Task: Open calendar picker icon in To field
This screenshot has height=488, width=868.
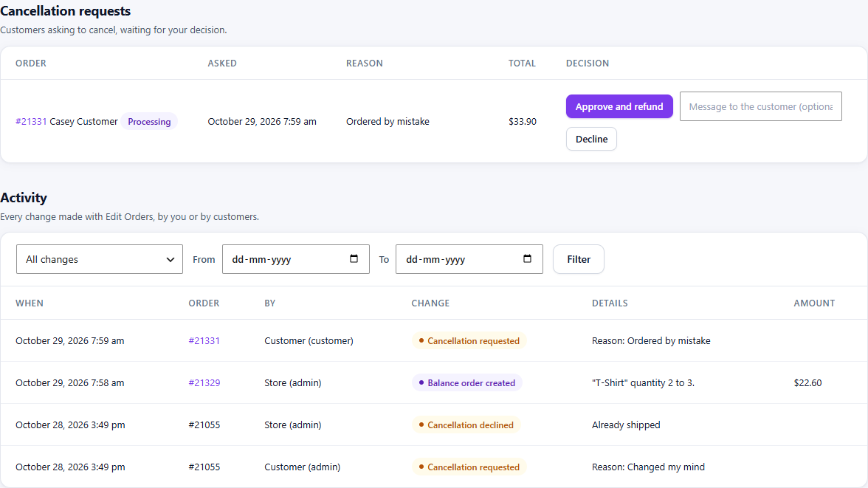Action: (527, 258)
